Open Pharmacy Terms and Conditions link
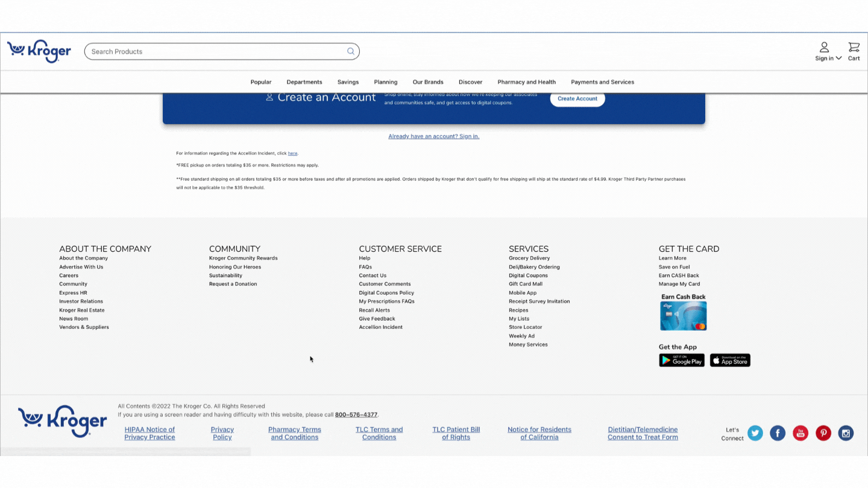Screen dimensions: 868x488 pyautogui.click(x=295, y=433)
